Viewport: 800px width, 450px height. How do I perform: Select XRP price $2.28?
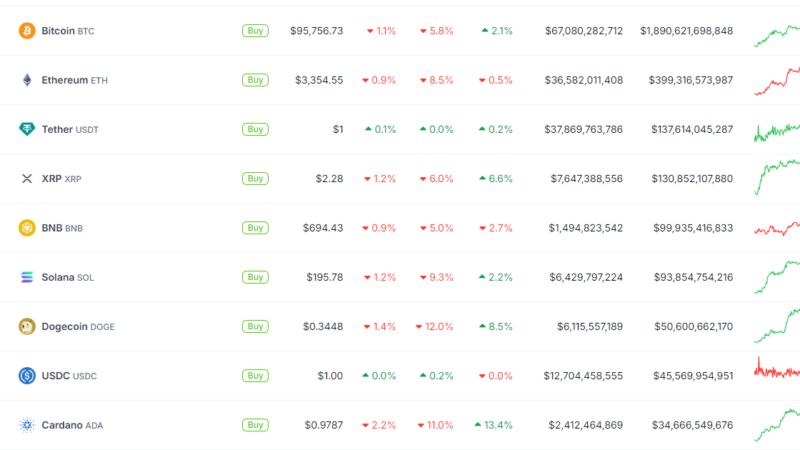329,179
